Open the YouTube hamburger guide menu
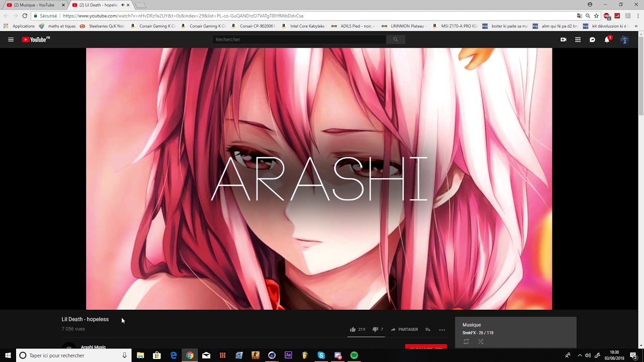Screen dimensions: 644x362 pyautogui.click(x=11, y=39)
